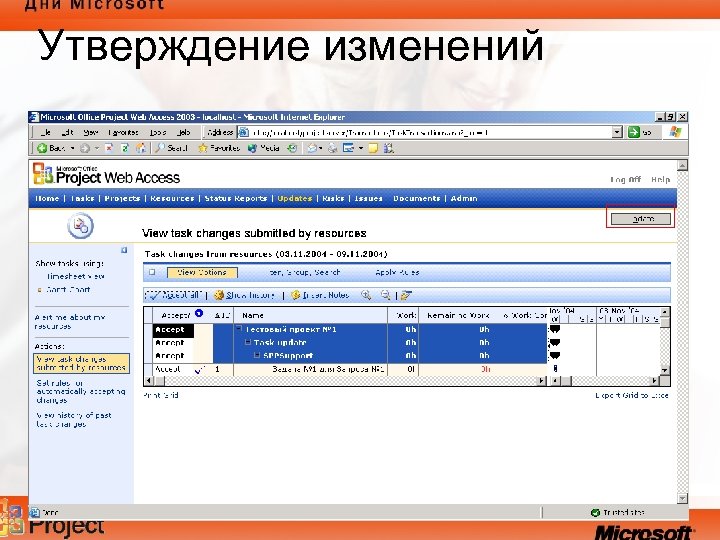Open the Accept cell for Тестовый проект №1
This screenshot has width=720, height=540.
point(173,330)
